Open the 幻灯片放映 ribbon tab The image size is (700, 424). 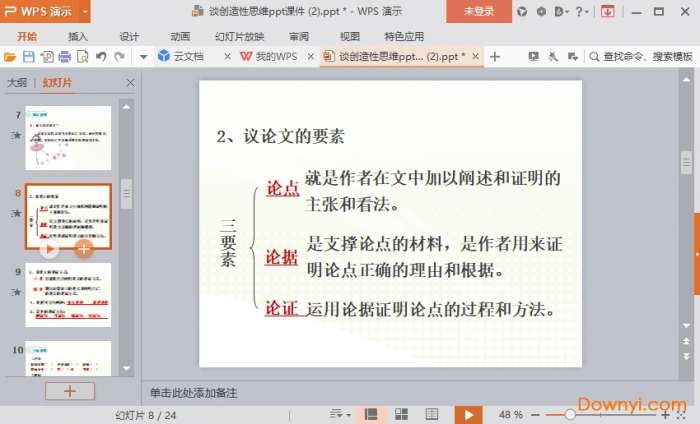point(240,36)
